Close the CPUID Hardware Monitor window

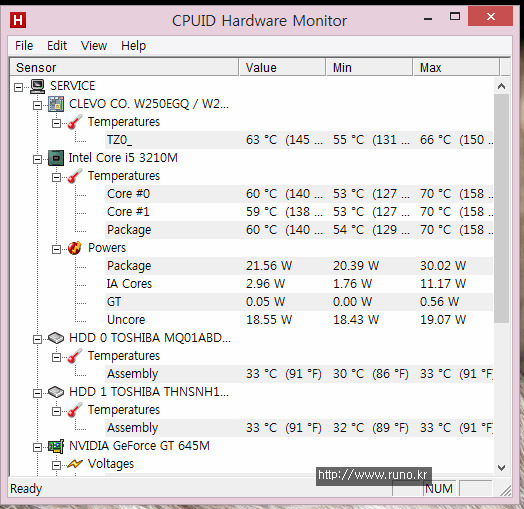[491, 16]
